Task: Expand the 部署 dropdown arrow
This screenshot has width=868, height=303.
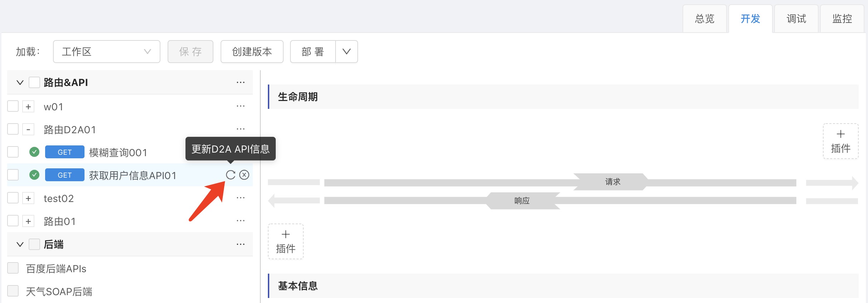Action: pos(346,52)
